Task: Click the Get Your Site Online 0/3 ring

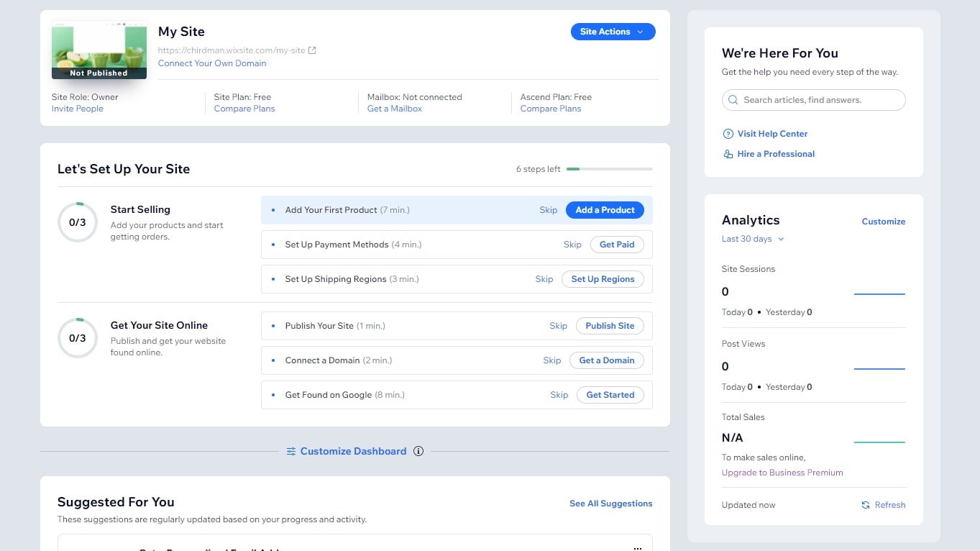Action: 78,338
